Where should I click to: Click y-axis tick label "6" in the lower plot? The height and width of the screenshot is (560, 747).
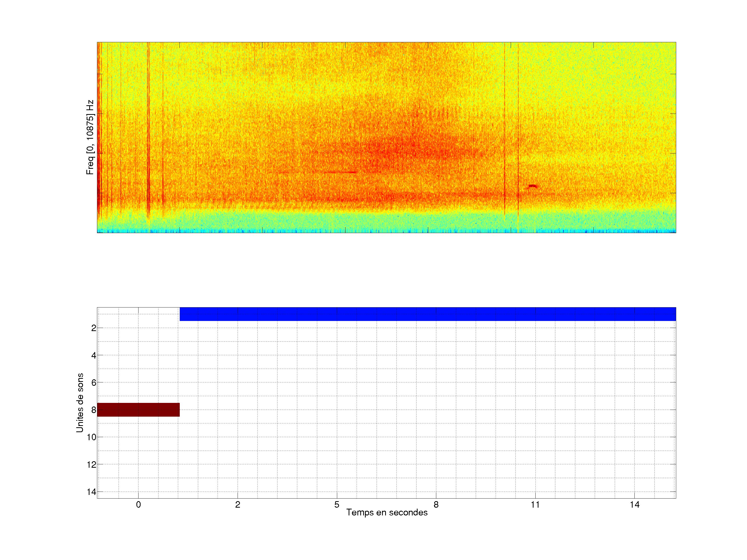[x=94, y=382]
